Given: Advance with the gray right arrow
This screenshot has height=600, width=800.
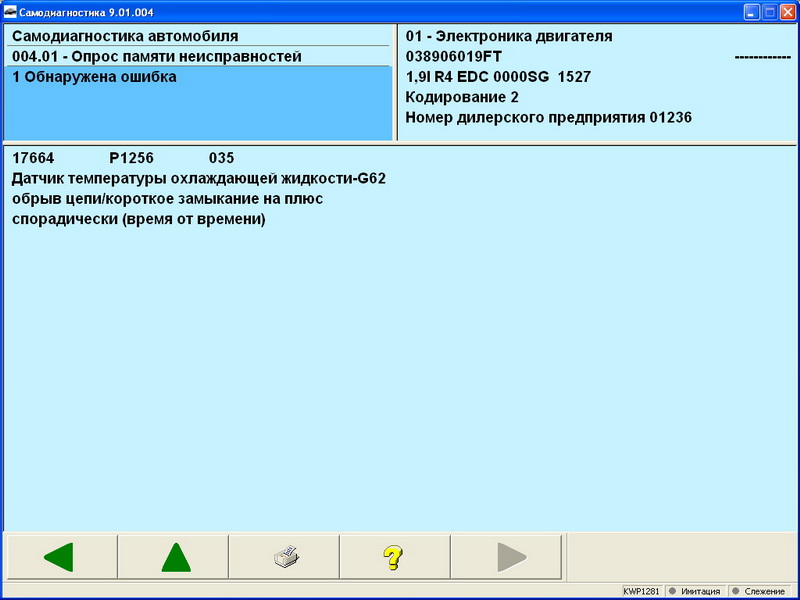Looking at the screenshot, I should [x=506, y=557].
